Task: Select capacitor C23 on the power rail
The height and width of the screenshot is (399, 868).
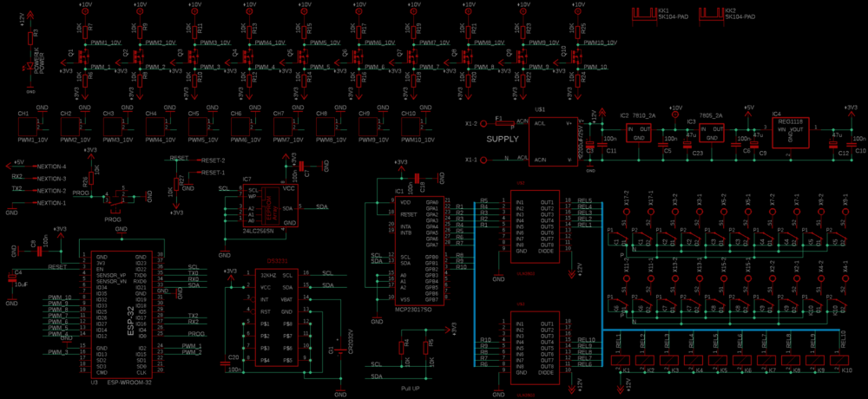Action: pyautogui.click(x=687, y=145)
